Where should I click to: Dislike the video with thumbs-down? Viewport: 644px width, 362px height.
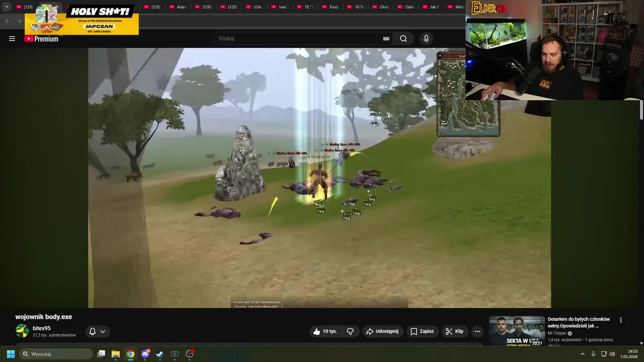(x=350, y=331)
